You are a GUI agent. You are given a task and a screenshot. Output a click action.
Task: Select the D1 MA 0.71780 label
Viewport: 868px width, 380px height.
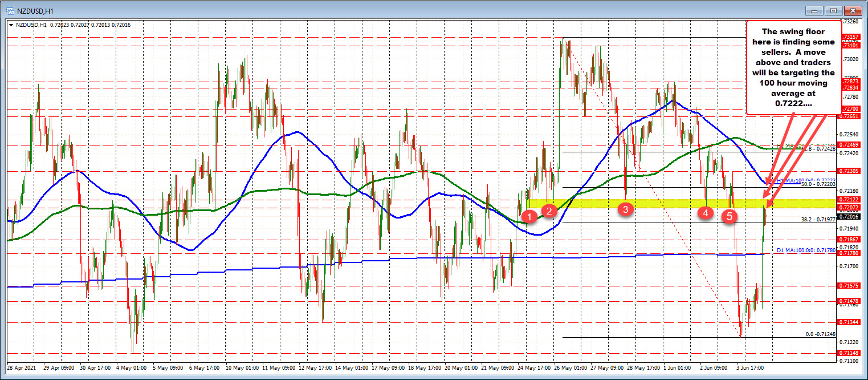806,250
